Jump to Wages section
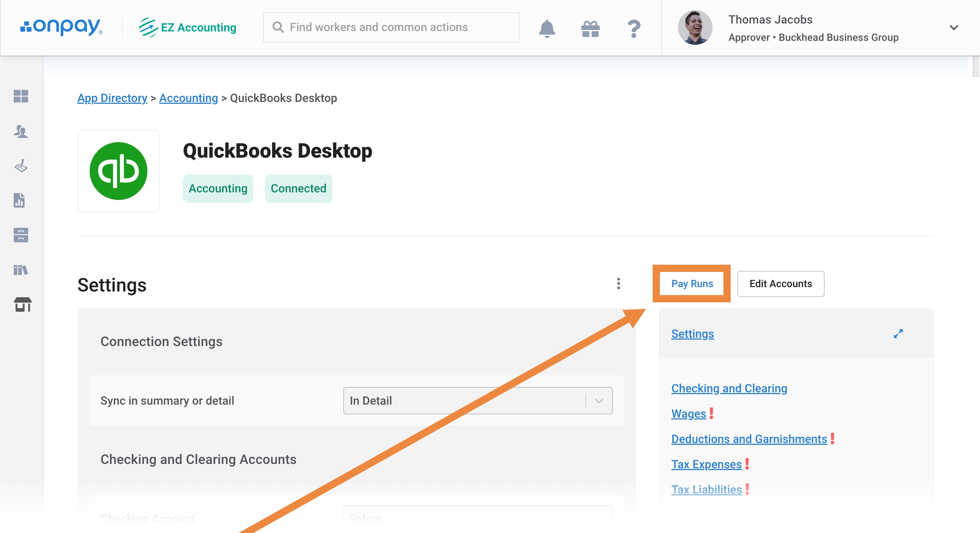This screenshot has height=533, width=980. [689, 414]
